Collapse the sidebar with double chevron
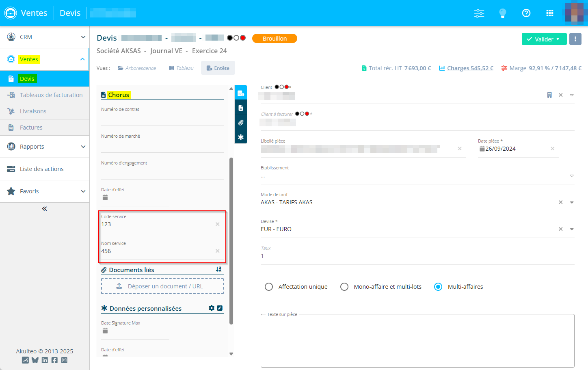 (x=45, y=209)
